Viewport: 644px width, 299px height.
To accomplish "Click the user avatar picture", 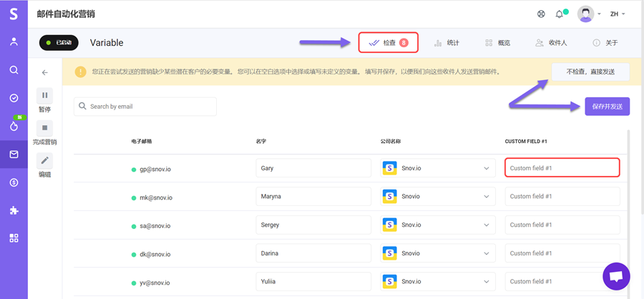I will click(x=585, y=14).
